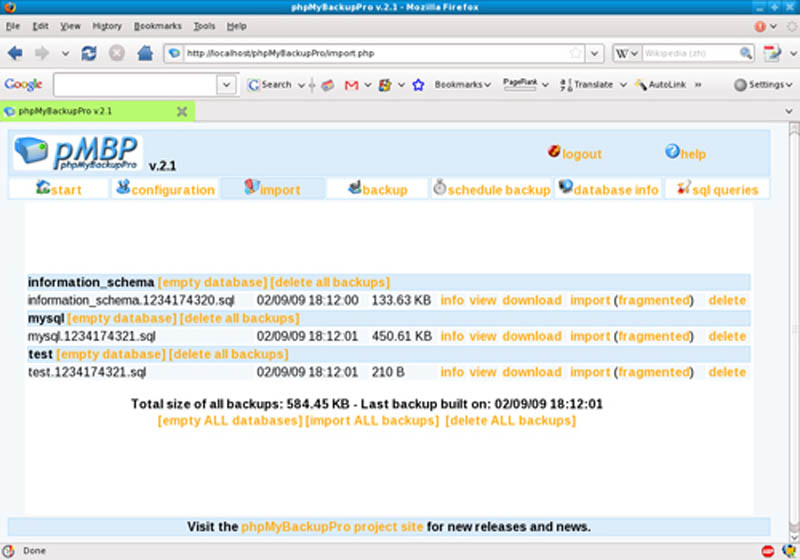
Task: Click the Google toolbar search input
Action: click(135, 85)
